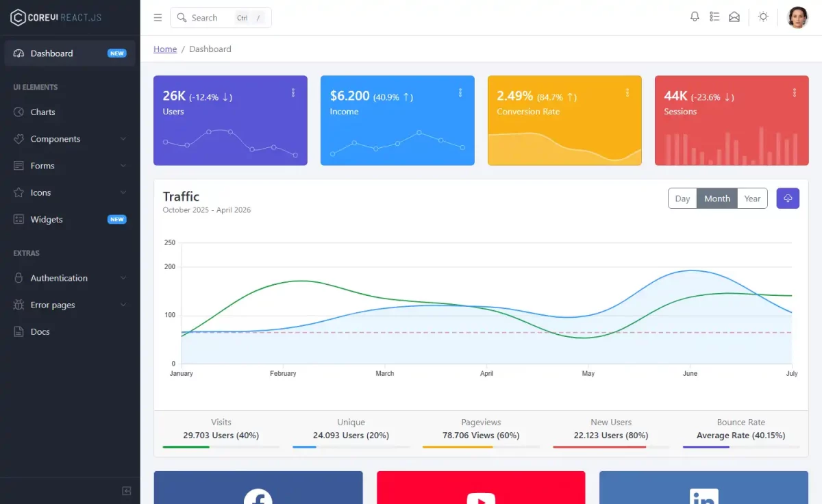822x504 pixels.
Task: Click the Dashboard speedometer icon in sidebar
Action: (x=18, y=53)
